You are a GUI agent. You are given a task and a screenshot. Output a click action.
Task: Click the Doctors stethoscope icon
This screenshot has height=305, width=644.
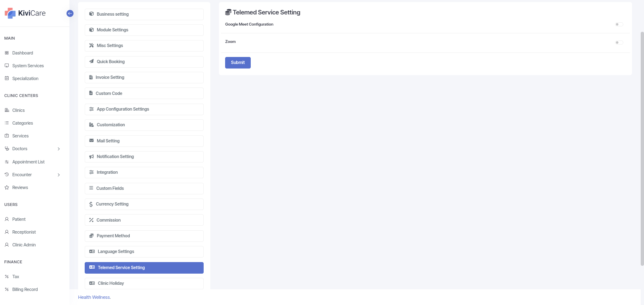point(7,149)
